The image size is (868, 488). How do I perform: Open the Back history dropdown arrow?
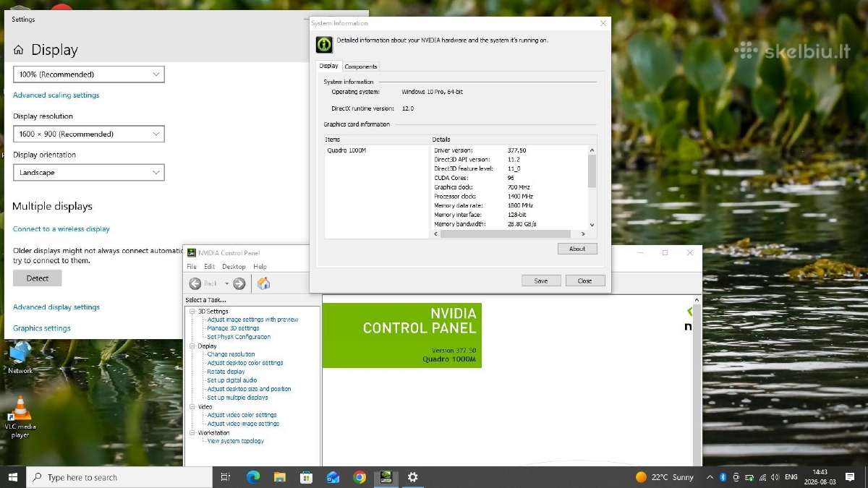coord(226,283)
